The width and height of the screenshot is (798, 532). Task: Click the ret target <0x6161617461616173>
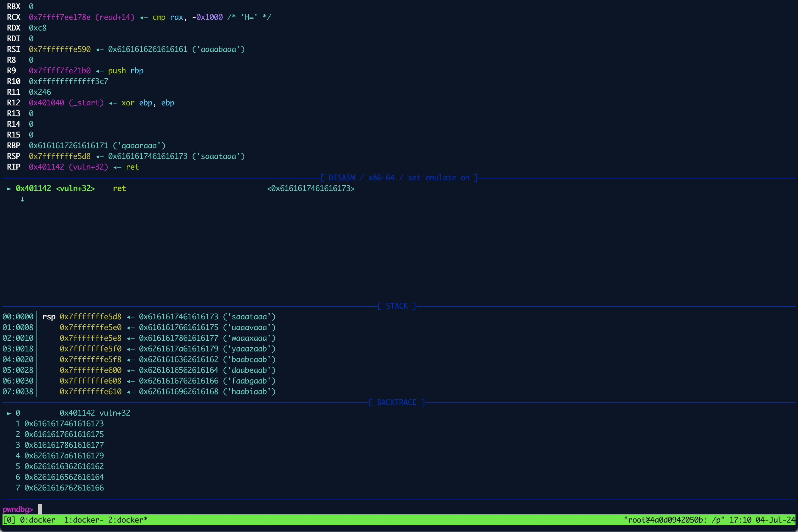click(x=311, y=188)
